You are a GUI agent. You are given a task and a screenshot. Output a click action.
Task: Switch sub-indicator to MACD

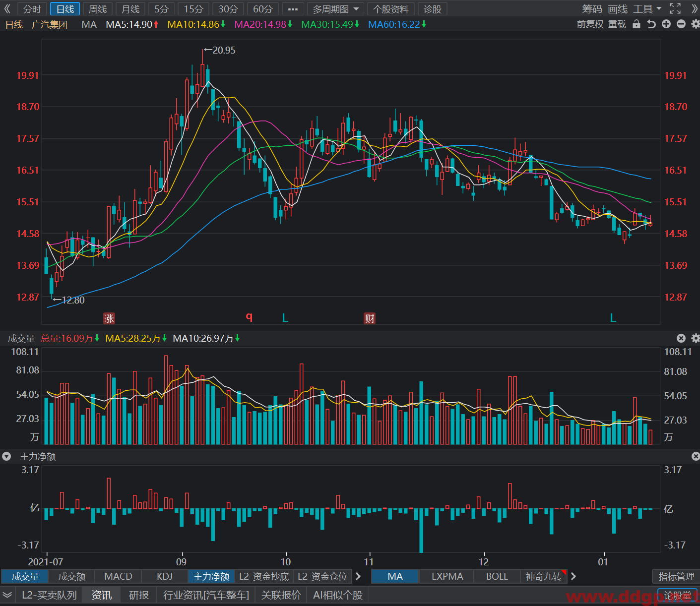(x=118, y=576)
